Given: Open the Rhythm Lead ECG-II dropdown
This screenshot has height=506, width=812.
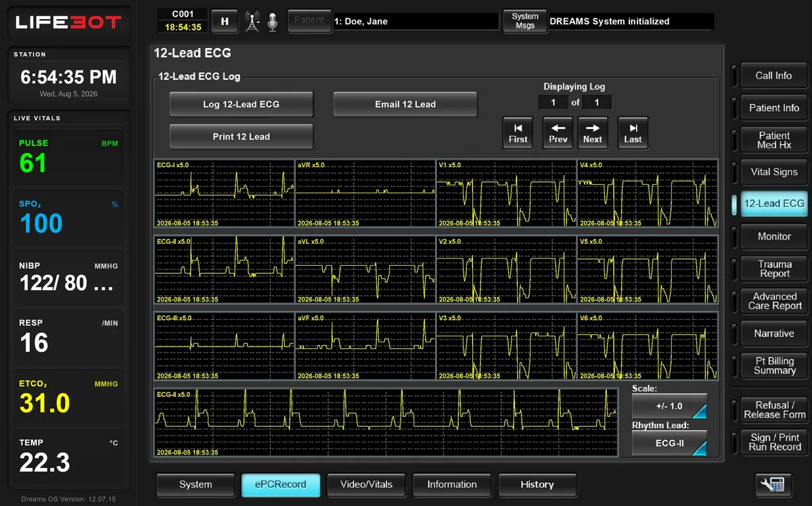Looking at the screenshot, I should (669, 443).
